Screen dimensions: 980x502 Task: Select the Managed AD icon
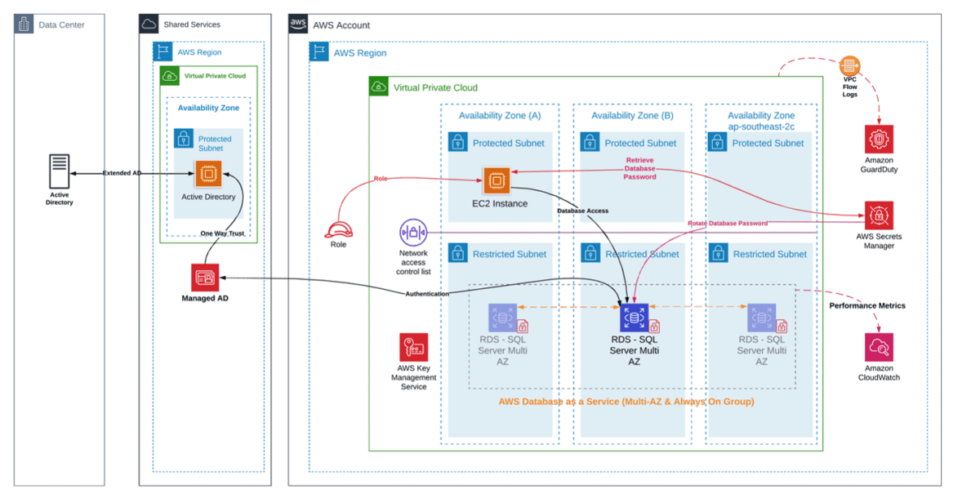pos(204,278)
